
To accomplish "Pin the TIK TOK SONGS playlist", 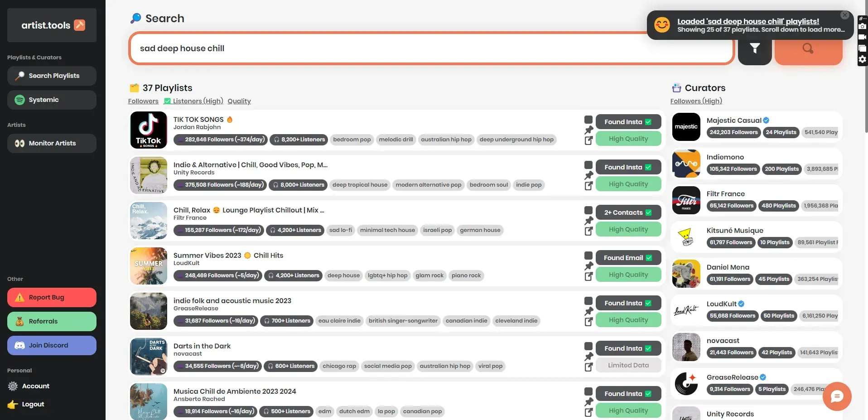I will point(588,130).
